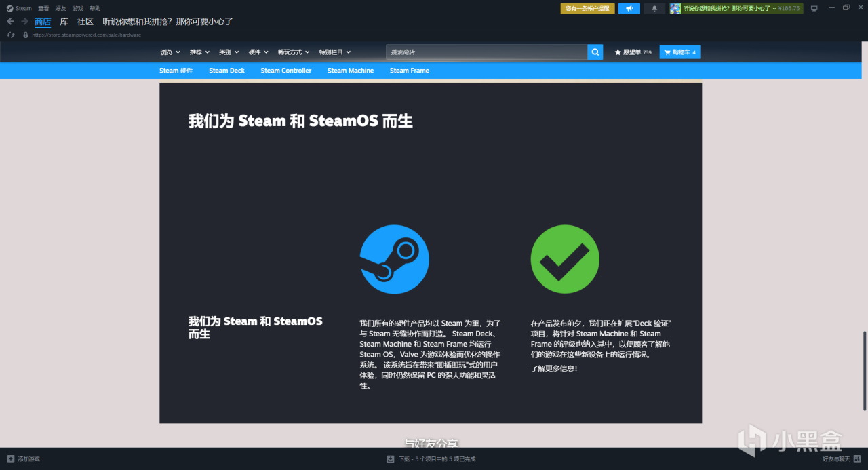
Task: Select the Steam Controller tab
Action: click(286, 71)
